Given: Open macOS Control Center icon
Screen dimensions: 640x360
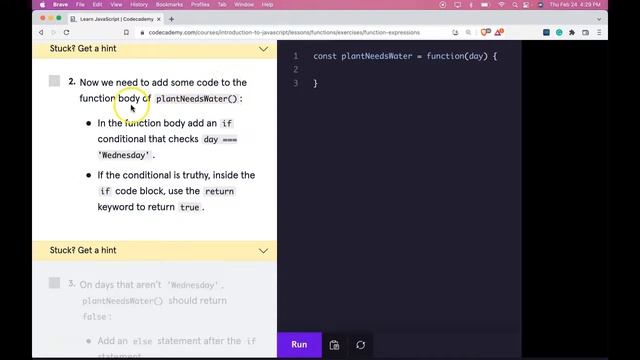Looking at the screenshot, I should tap(527, 4).
